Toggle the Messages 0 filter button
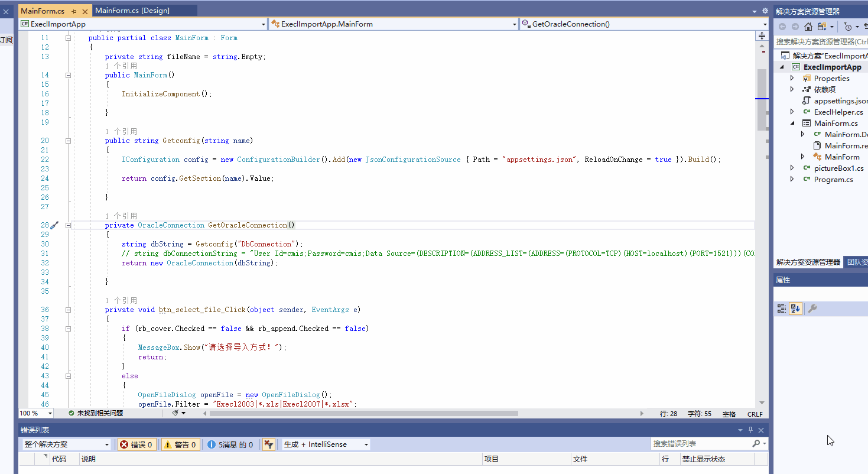The height and width of the screenshot is (474, 868). [231, 444]
